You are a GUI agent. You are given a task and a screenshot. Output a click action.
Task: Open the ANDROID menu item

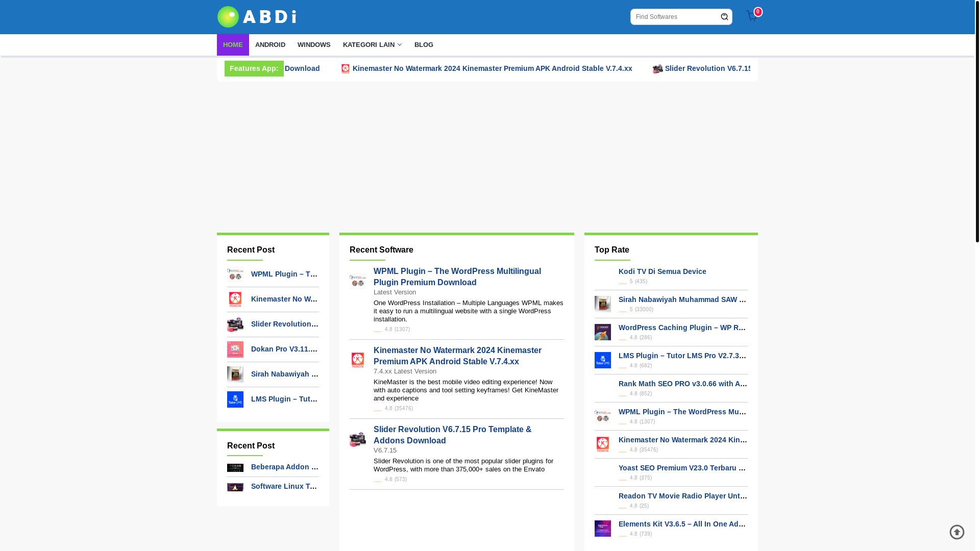click(x=270, y=45)
